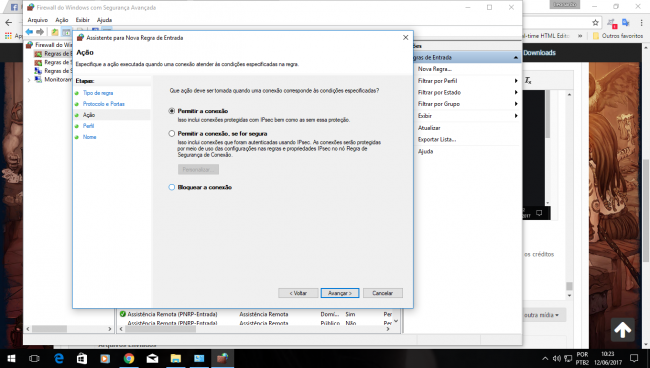Expand the Exibir submenu arrow in actions pane
This screenshot has height=368, width=650.
[x=516, y=116]
